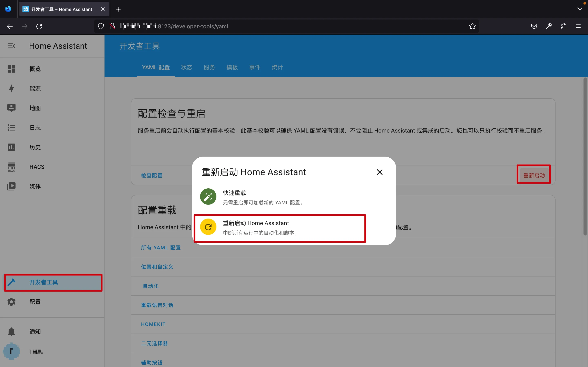588x367 pixels.
Task: Open the notifications bell in the sidebar
Action: click(x=11, y=332)
